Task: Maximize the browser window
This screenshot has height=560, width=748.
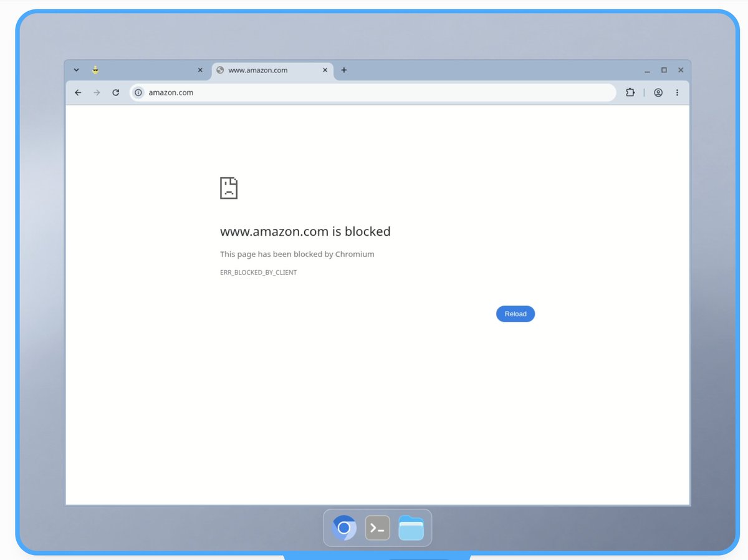Action: point(664,70)
